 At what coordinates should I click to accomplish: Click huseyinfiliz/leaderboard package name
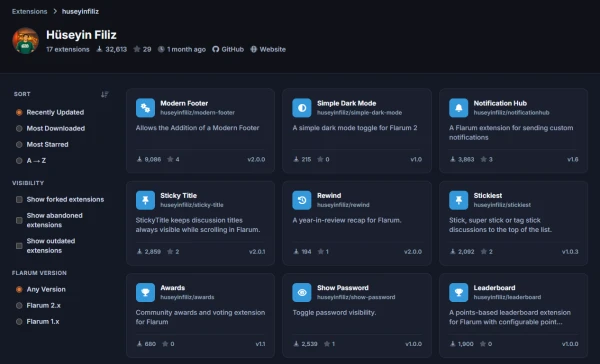[x=507, y=297]
